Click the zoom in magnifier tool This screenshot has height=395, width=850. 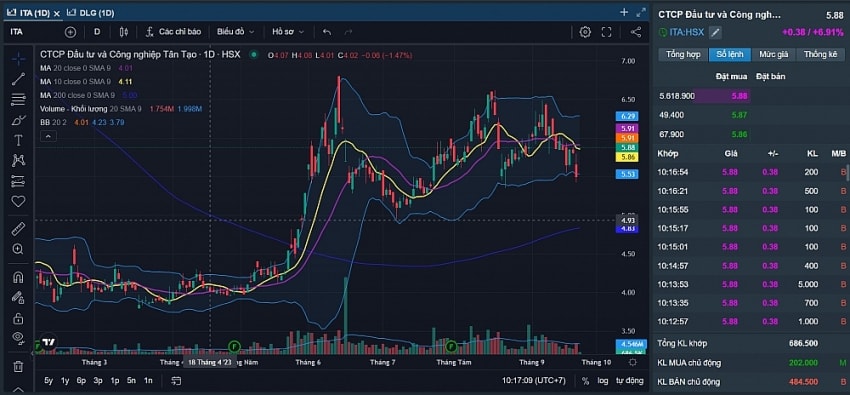pos(18,249)
